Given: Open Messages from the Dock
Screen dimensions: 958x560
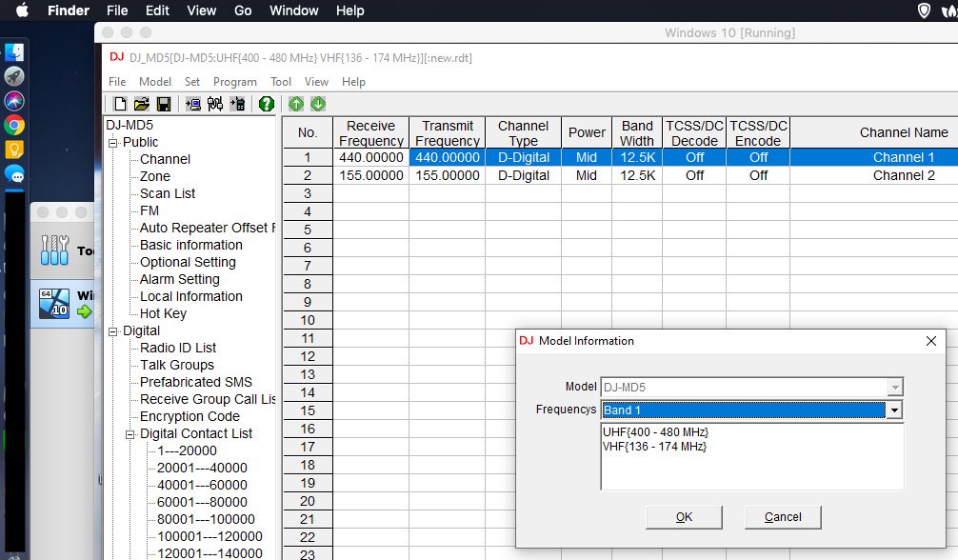Looking at the screenshot, I should coord(14,174).
